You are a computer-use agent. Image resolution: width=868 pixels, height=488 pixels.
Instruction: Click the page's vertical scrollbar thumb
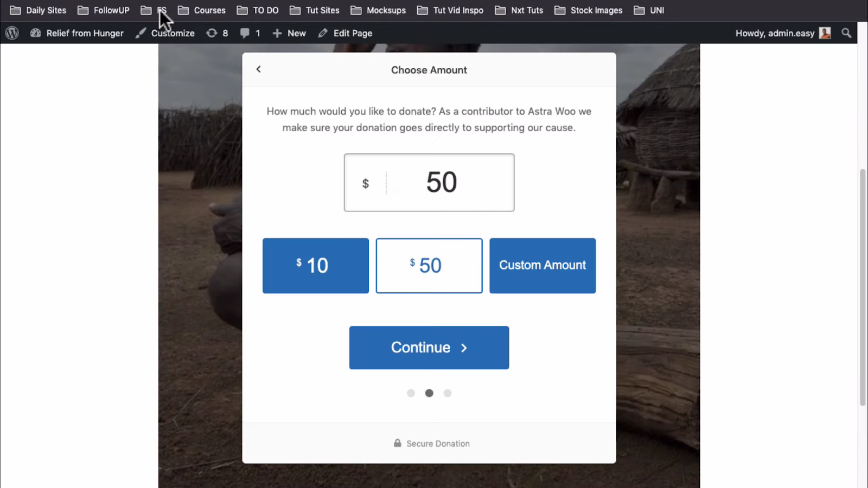tap(863, 287)
